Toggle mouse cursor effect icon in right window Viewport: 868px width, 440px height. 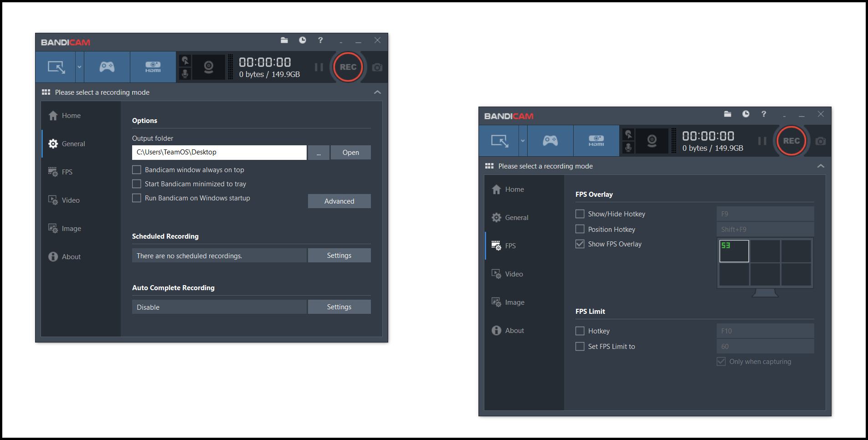coord(628,134)
